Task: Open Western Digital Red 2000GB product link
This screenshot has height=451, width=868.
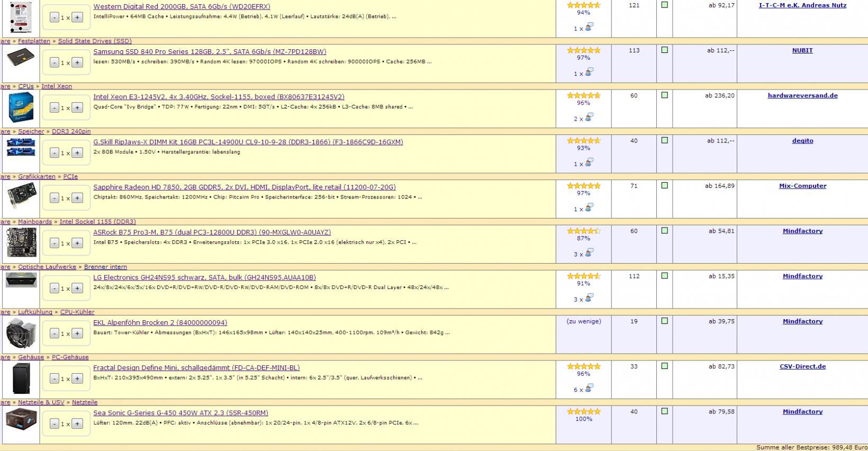Action: pos(182,6)
